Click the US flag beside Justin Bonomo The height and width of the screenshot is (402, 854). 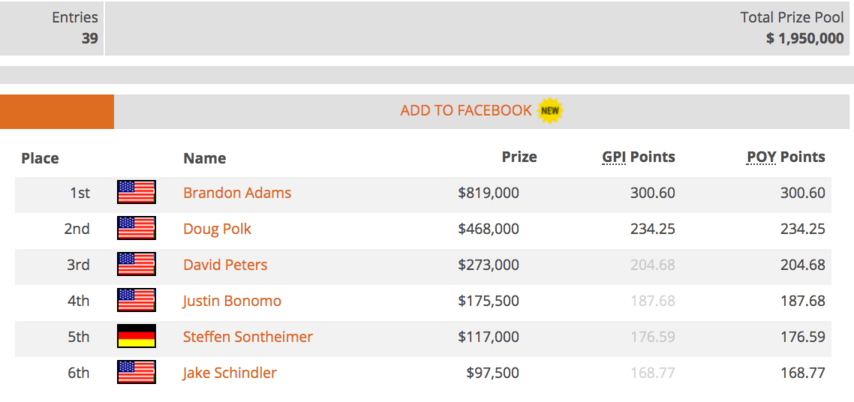coord(136,300)
